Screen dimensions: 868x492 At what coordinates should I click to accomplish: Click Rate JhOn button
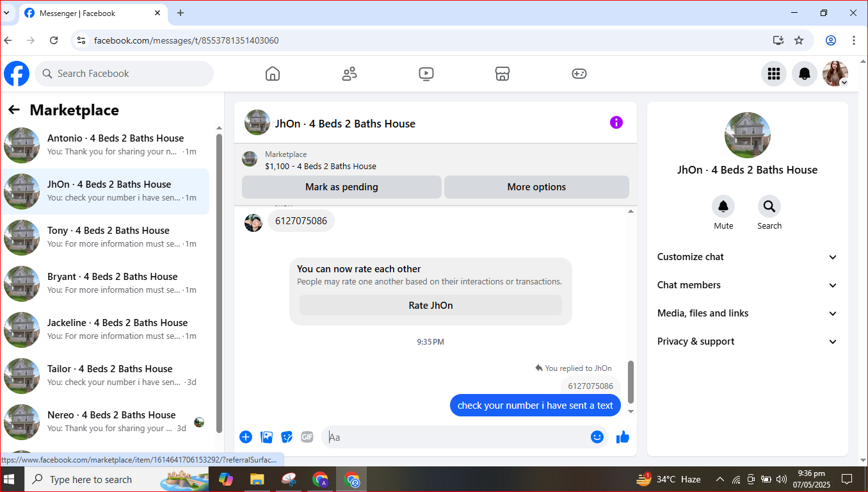[x=431, y=306]
